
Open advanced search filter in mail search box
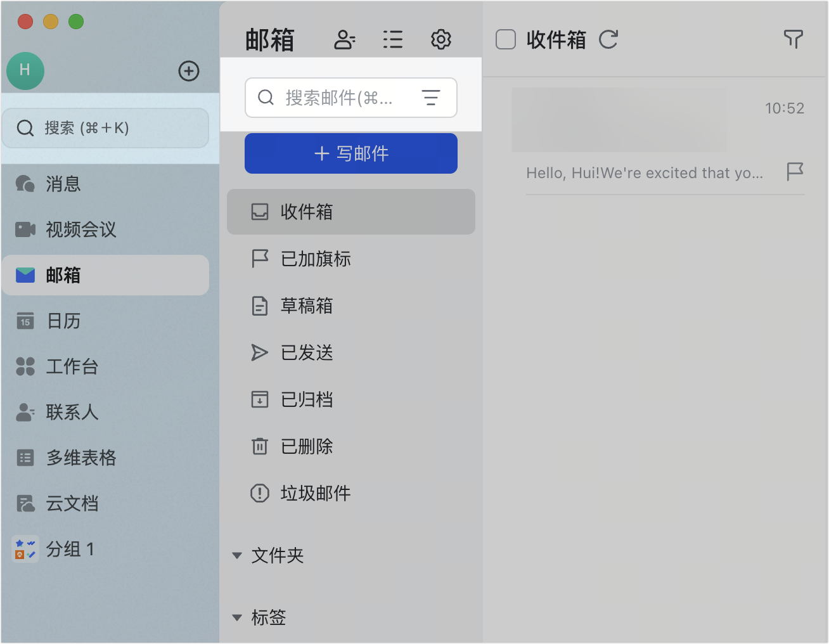click(x=431, y=98)
